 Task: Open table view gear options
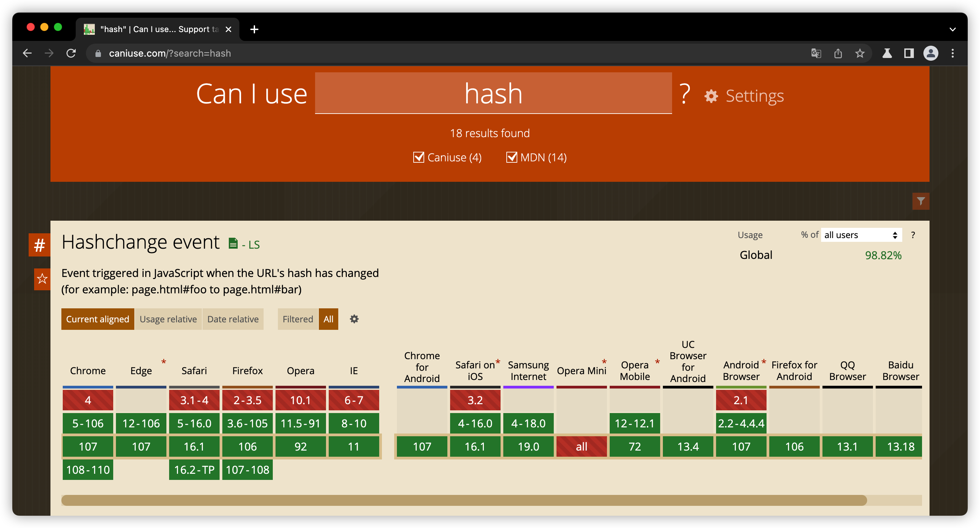pos(354,319)
